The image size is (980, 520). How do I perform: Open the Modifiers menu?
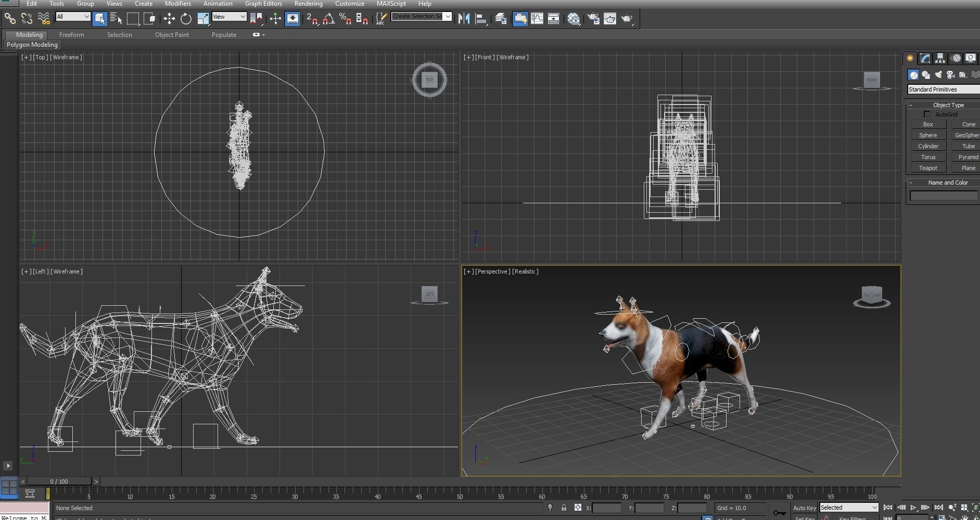(177, 4)
